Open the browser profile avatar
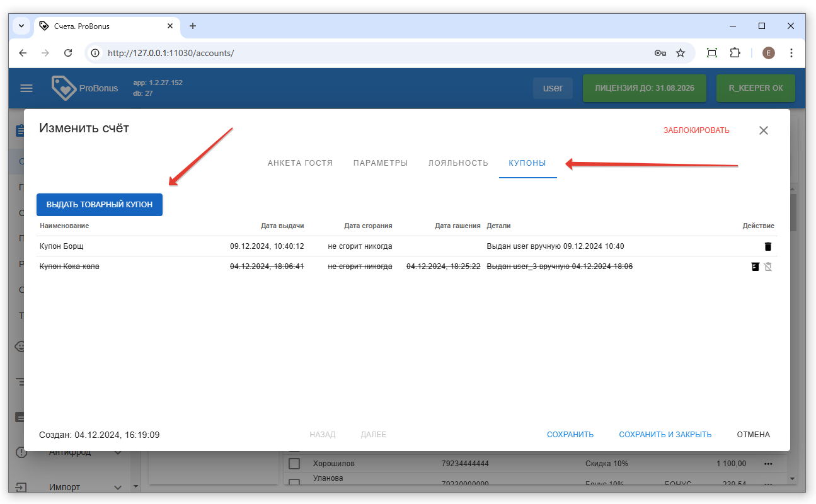Image resolution: width=816 pixels, height=504 pixels. click(768, 53)
